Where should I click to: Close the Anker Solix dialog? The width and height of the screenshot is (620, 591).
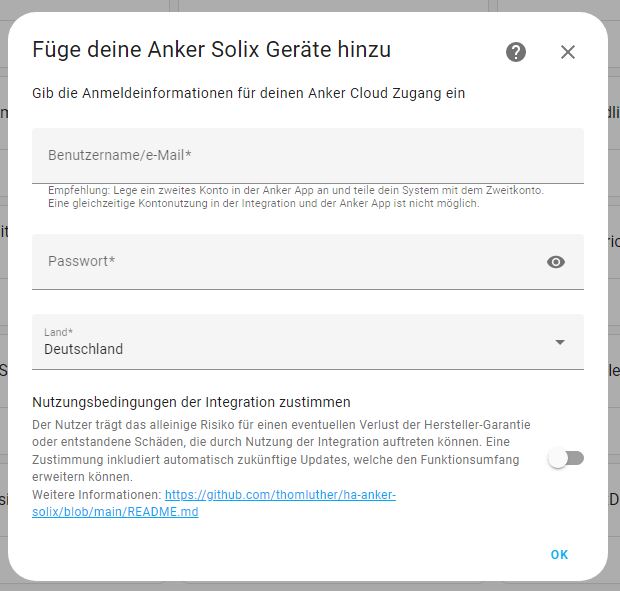pyautogui.click(x=568, y=52)
